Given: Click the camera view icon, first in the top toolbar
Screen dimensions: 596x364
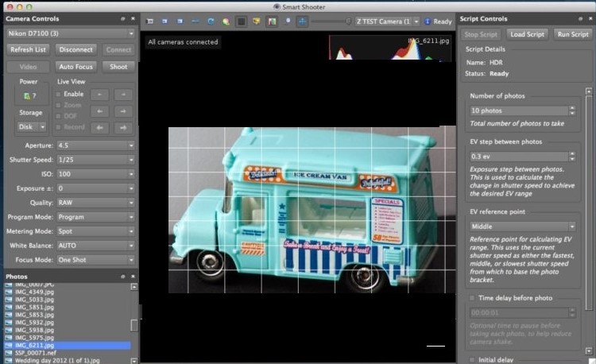Looking at the screenshot, I should 150,21.
